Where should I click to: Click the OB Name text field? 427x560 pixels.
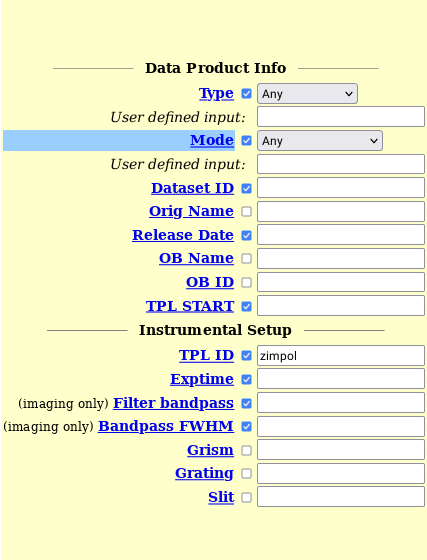pyautogui.click(x=341, y=259)
